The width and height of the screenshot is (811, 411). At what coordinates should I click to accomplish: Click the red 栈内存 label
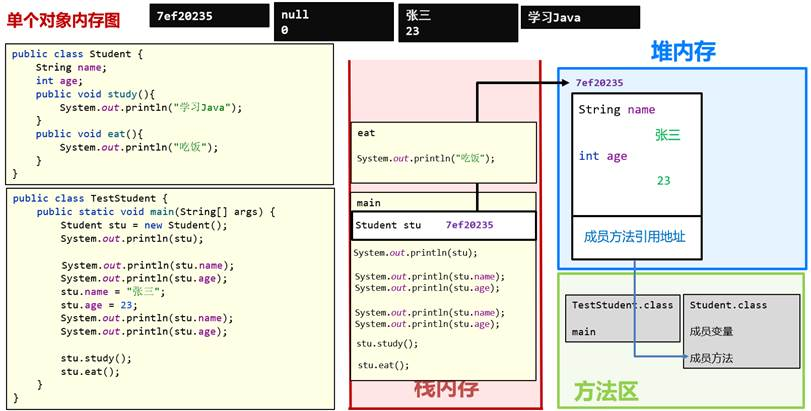pos(446,389)
